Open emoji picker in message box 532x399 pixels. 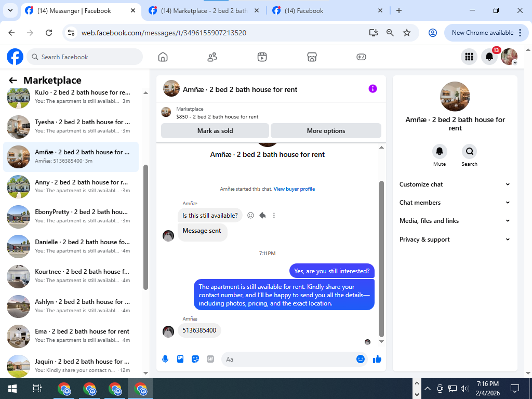(361, 359)
